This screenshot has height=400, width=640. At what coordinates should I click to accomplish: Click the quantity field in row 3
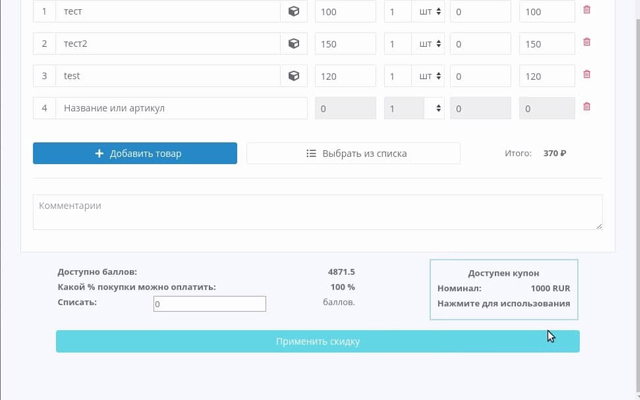coord(398,76)
